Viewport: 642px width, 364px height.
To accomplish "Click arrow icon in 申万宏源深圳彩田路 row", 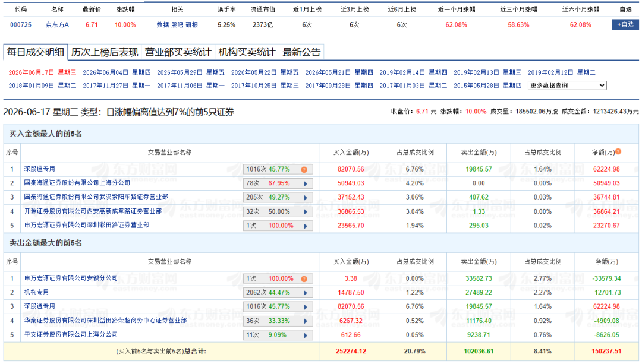I will point(306,226).
